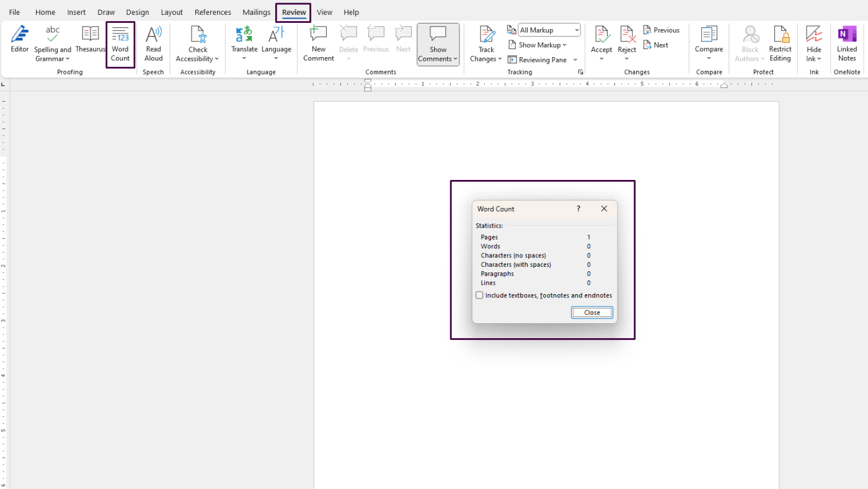The height and width of the screenshot is (489, 868).
Task: Switch to the Draw tab
Action: click(x=106, y=12)
